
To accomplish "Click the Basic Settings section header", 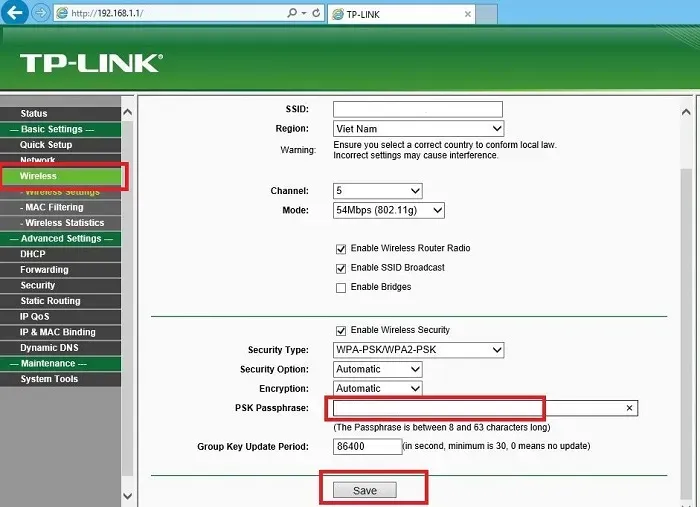I will [x=60, y=129].
